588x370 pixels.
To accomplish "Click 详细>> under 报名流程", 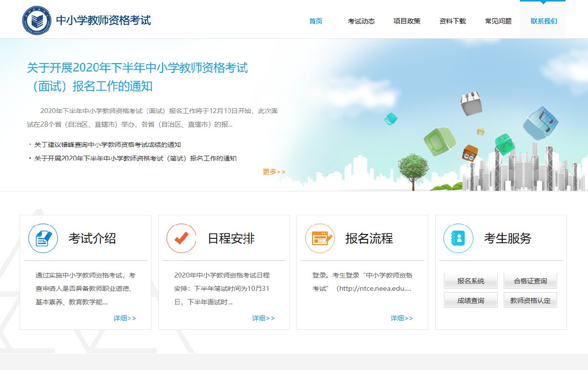I will 402,318.
